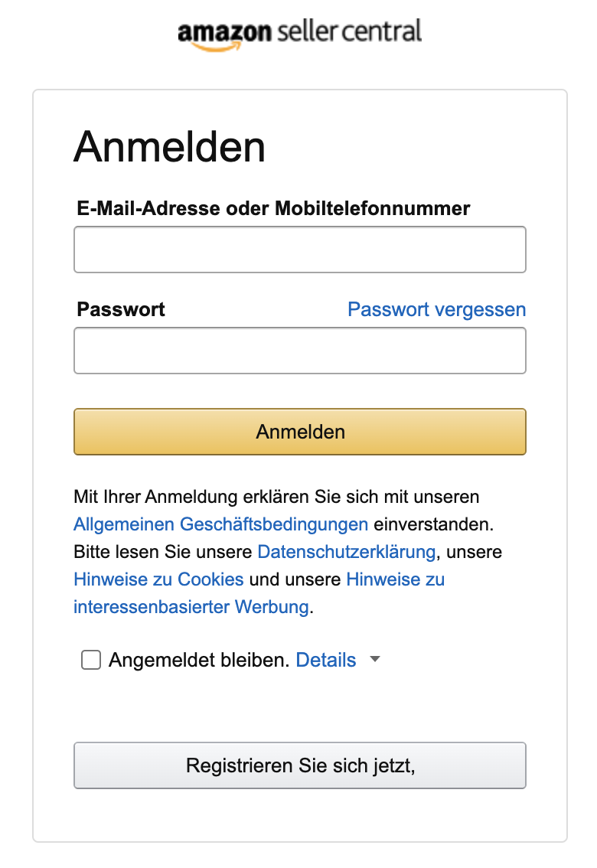Click the 'Registrieren Sie sich jetzt' button
597x868 pixels.
click(x=299, y=765)
